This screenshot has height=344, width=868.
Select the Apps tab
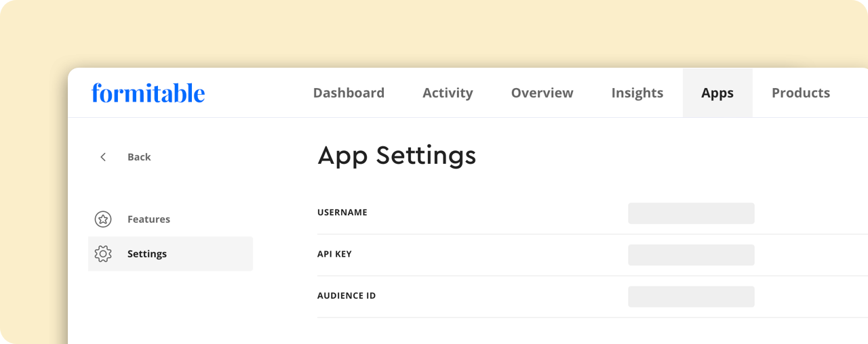[717, 93]
